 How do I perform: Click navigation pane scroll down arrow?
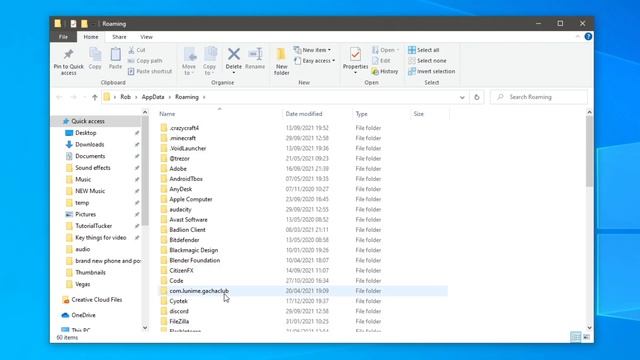point(145,327)
